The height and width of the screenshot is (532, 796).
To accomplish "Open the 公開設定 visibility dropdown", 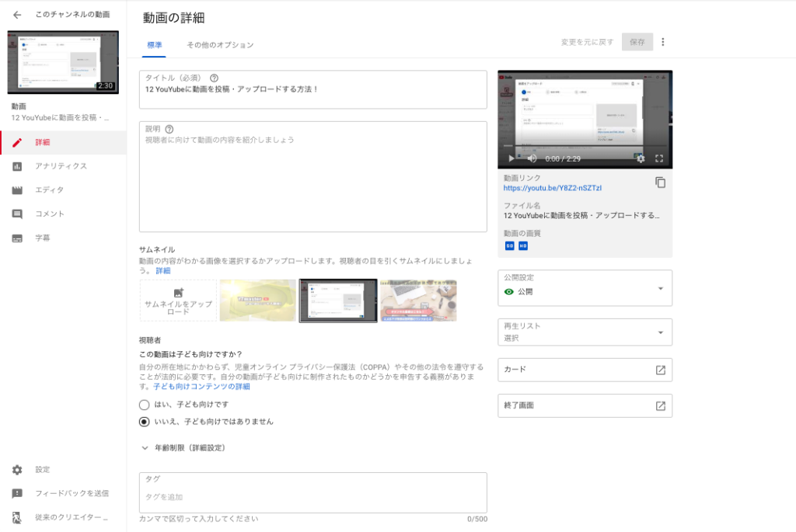I will pos(585,288).
